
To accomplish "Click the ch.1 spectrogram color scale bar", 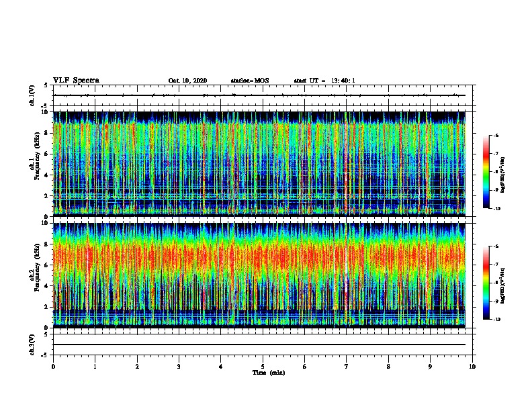I will 486,172.
